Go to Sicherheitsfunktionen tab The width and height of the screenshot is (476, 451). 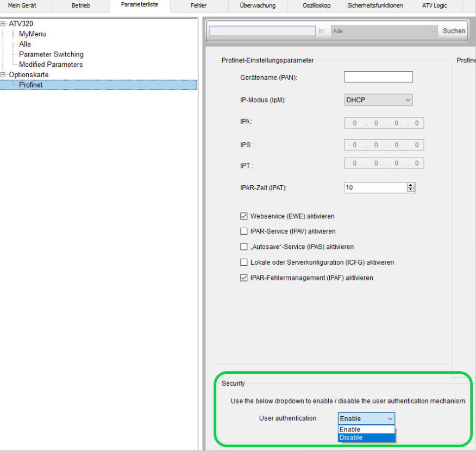(x=375, y=5)
